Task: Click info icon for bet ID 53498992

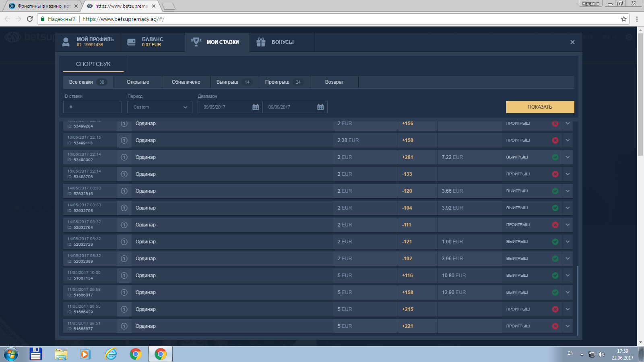Action: click(x=124, y=157)
